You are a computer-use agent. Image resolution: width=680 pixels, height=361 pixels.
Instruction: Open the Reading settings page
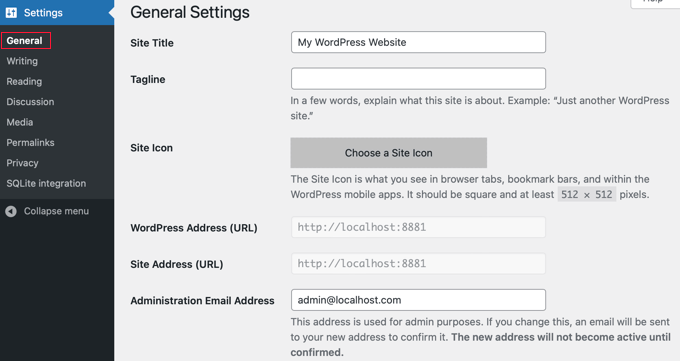24,82
